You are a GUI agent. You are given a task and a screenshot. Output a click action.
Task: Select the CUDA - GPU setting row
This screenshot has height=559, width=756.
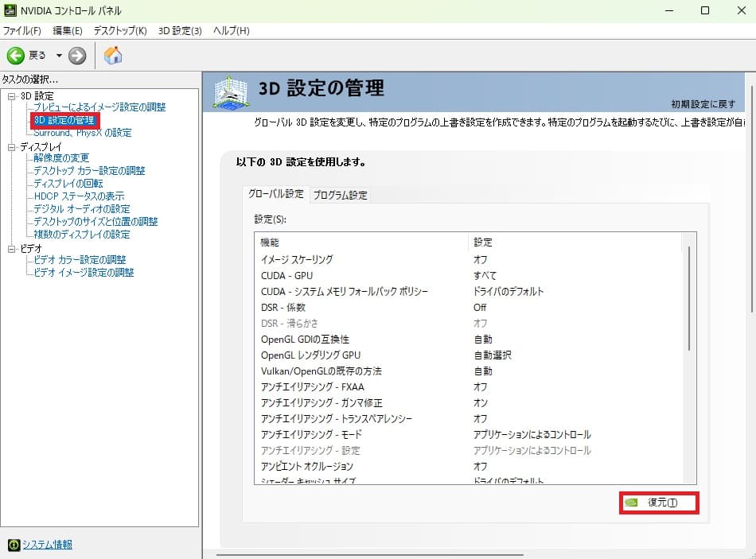(x=469, y=276)
